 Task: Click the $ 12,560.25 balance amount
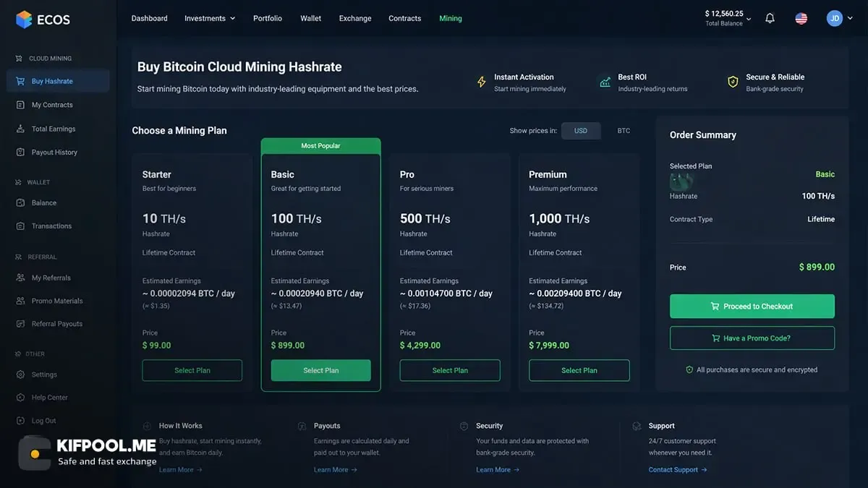click(724, 13)
